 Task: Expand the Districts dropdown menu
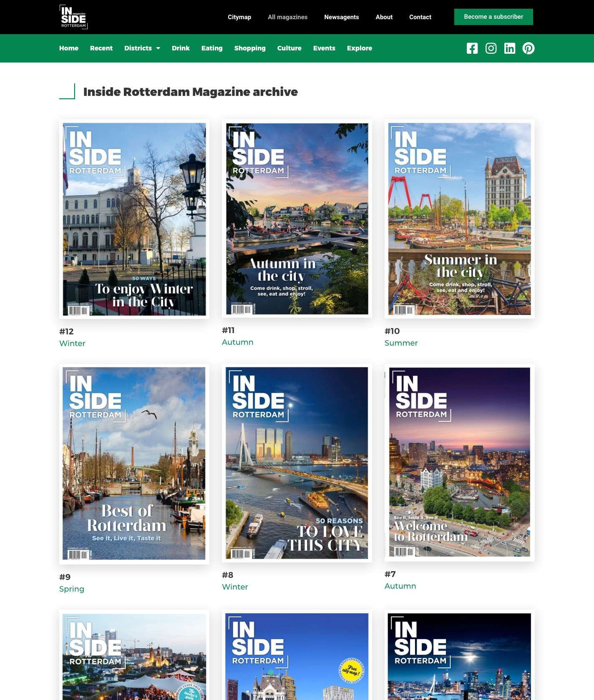pos(142,48)
